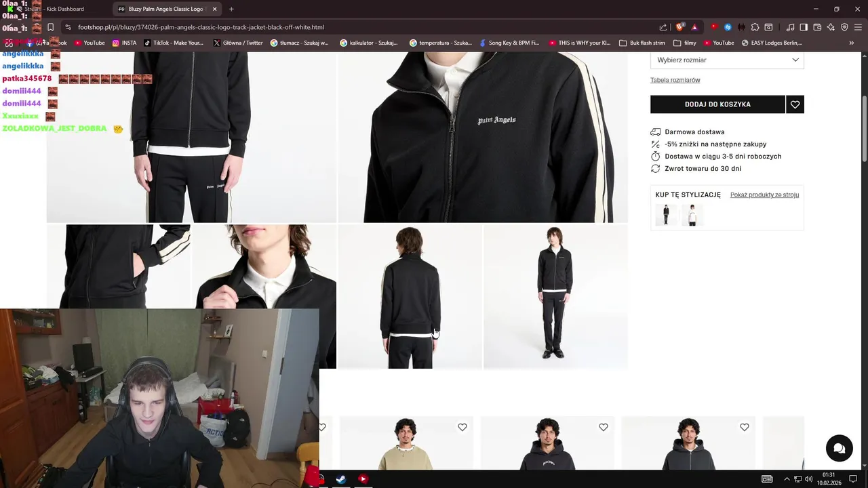Viewport: 868px width, 488px height.
Task: Toggle the browser sidebar panel icon
Action: [x=804, y=27]
